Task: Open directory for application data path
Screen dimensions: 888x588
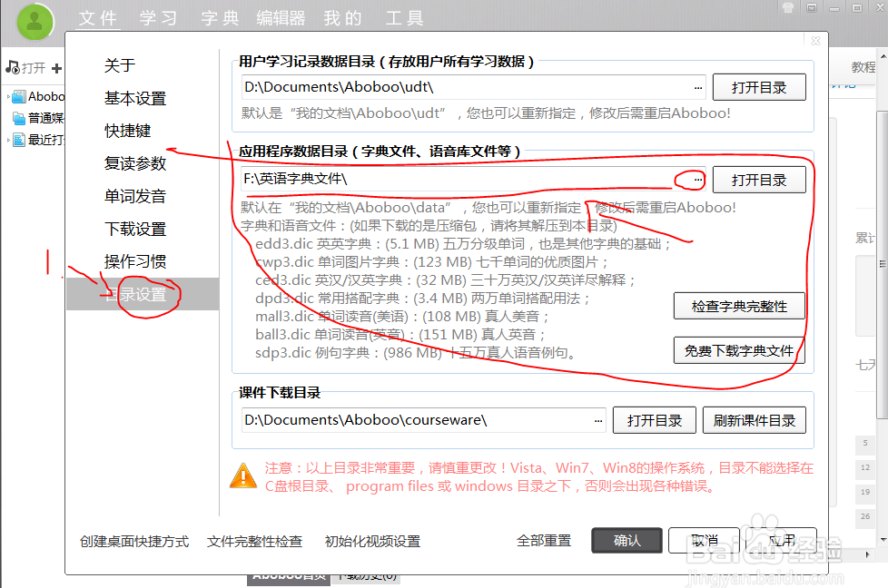Action: (x=759, y=180)
